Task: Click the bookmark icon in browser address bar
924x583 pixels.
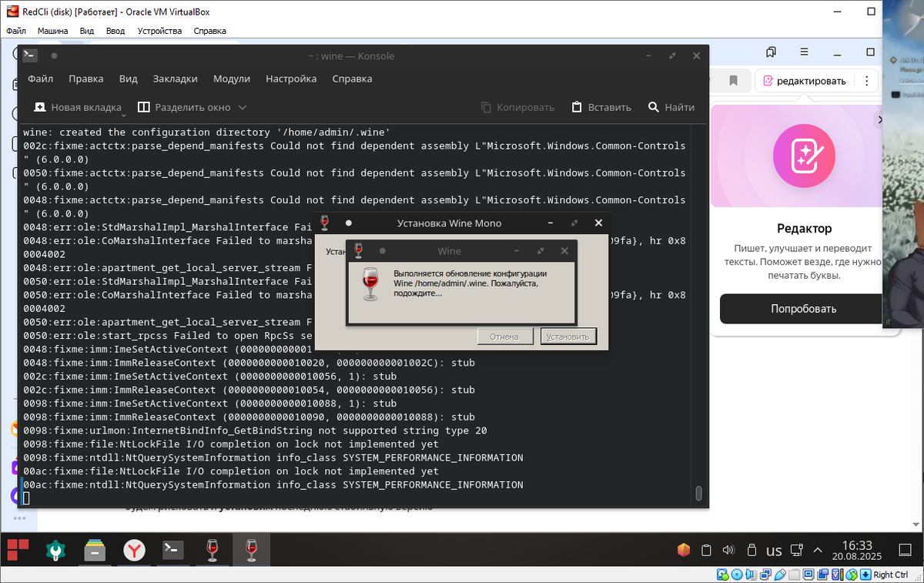Action: pos(734,80)
